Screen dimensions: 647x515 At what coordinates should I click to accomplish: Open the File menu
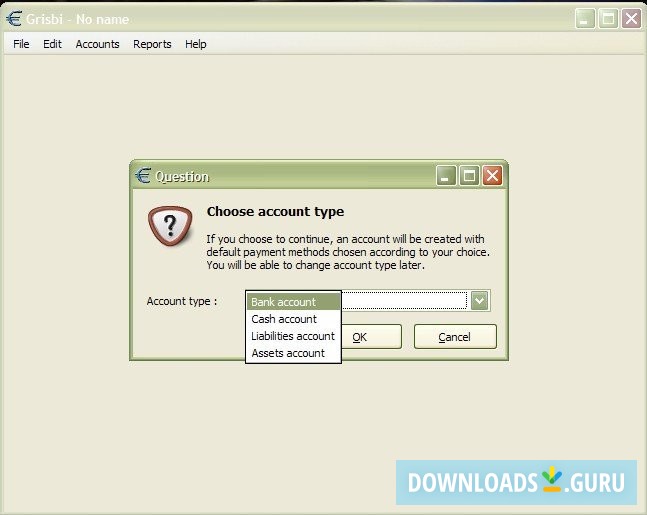click(21, 44)
